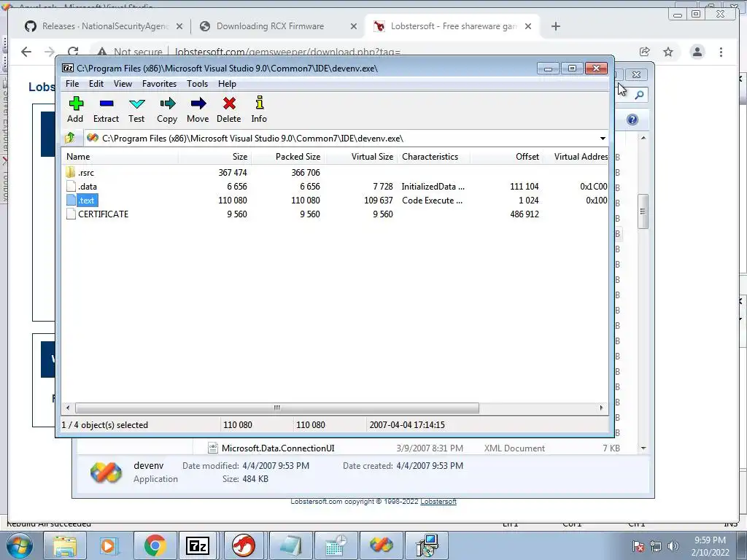
Task: Open Chrome three-dot menu
Action: (721, 52)
